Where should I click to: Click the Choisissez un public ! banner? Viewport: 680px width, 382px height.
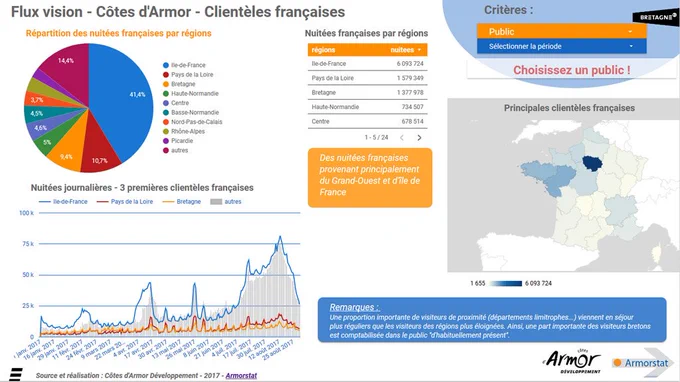pyautogui.click(x=572, y=70)
